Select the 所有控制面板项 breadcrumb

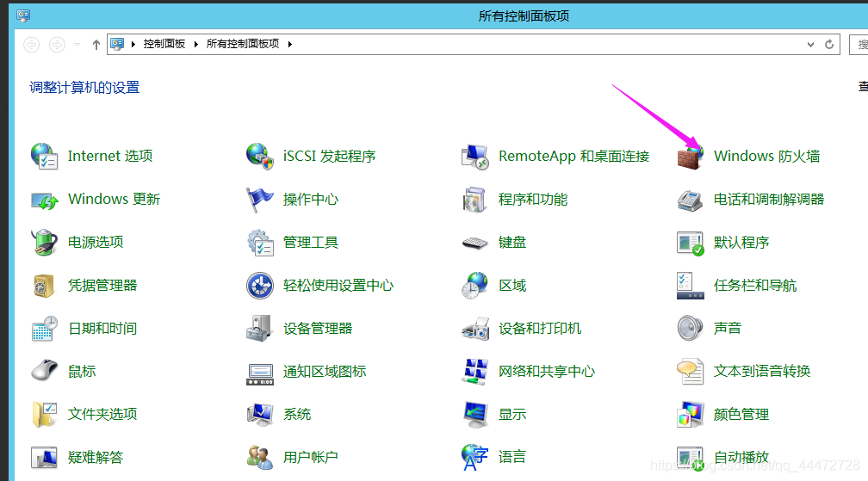point(243,44)
